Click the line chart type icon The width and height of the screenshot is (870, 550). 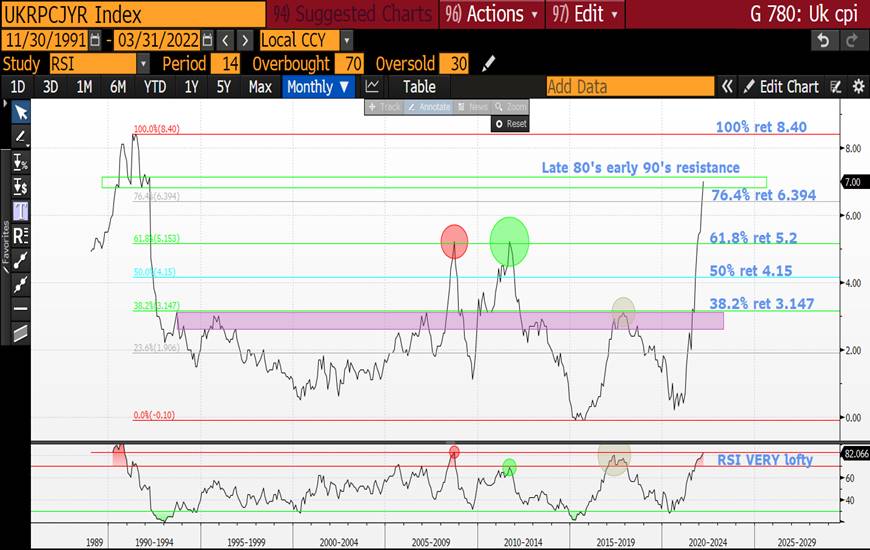point(373,87)
